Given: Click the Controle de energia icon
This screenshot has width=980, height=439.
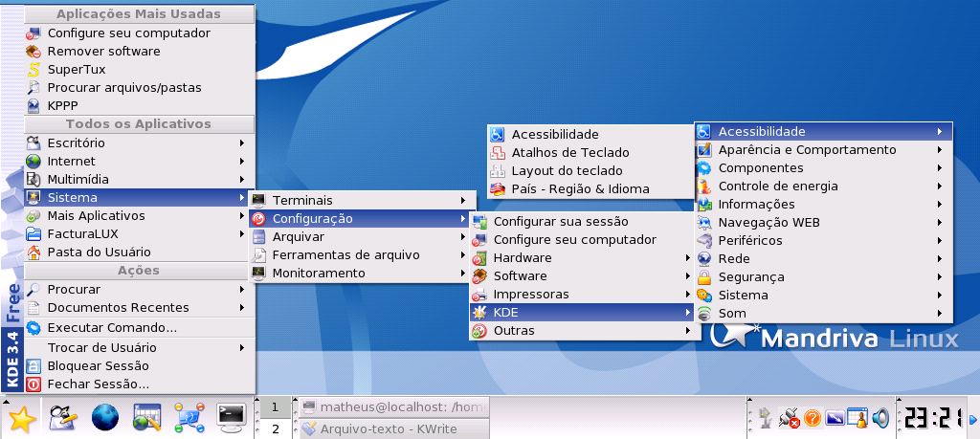Looking at the screenshot, I should pyautogui.click(x=704, y=187).
